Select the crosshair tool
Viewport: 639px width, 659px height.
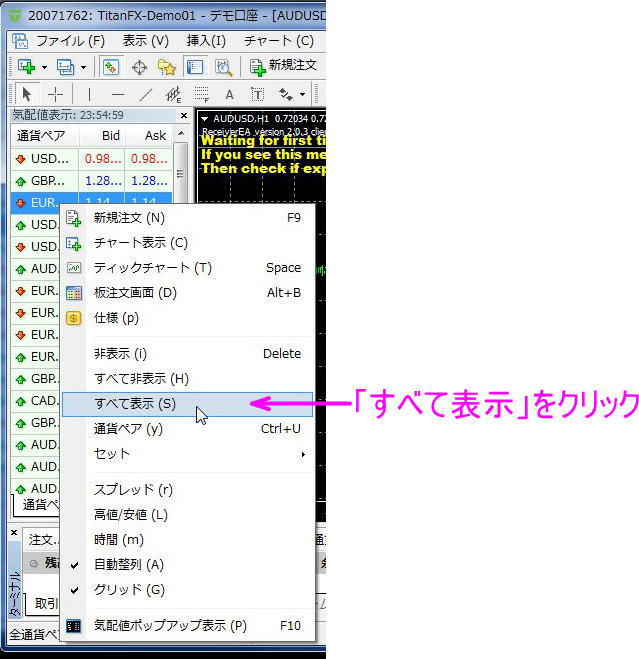point(55,94)
